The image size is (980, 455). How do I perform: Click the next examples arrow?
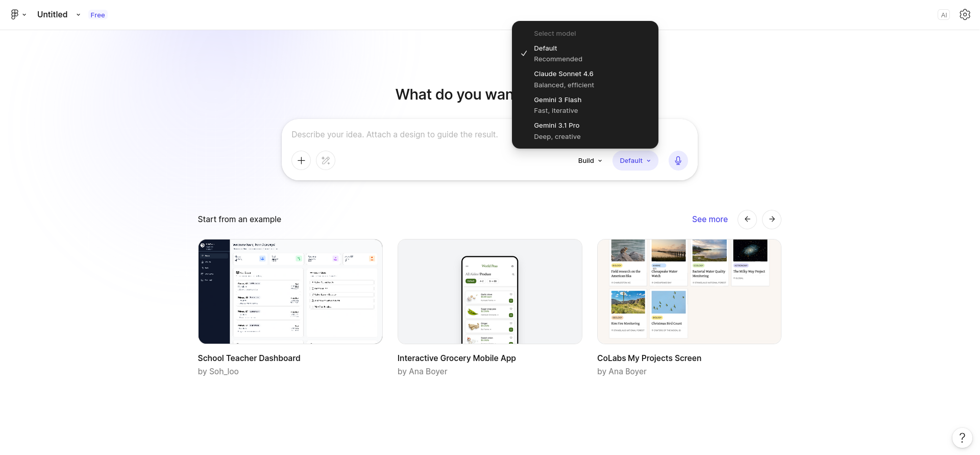pos(772,219)
